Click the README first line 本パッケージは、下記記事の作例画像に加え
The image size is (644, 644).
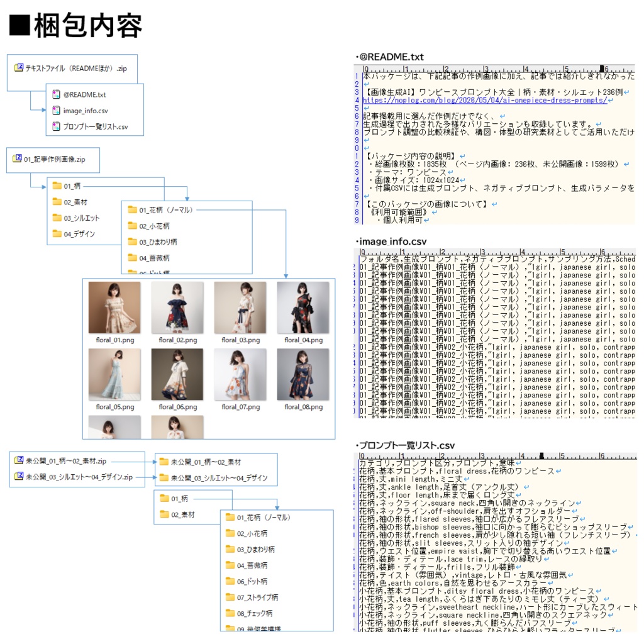click(x=499, y=76)
